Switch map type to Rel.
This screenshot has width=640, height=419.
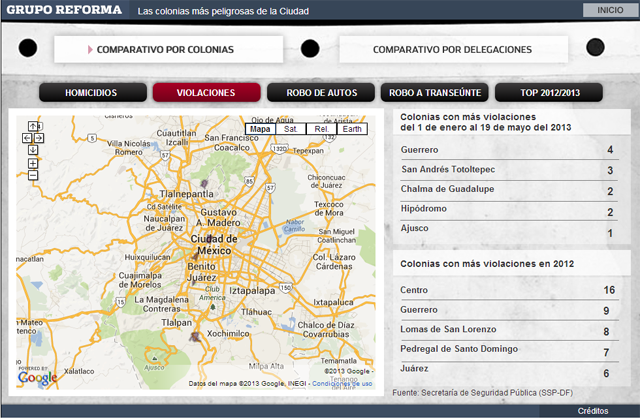(321, 128)
